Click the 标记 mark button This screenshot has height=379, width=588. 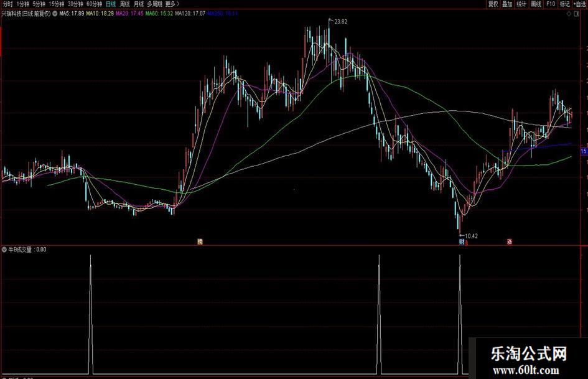[564, 4]
